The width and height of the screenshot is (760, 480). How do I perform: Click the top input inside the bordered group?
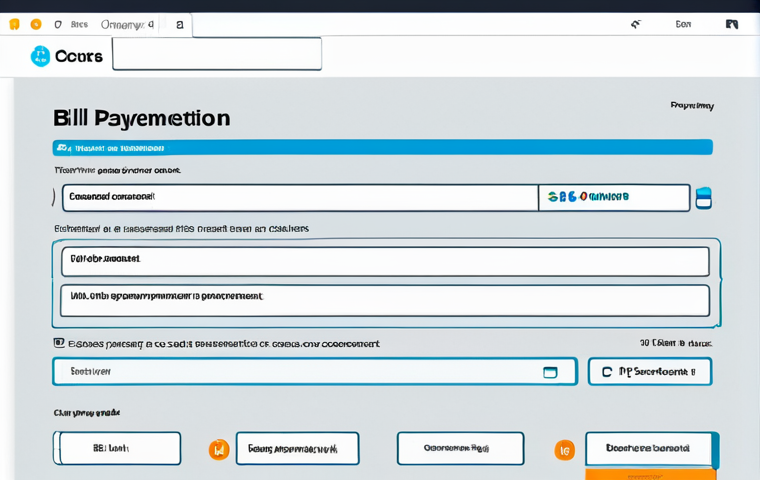(384, 261)
